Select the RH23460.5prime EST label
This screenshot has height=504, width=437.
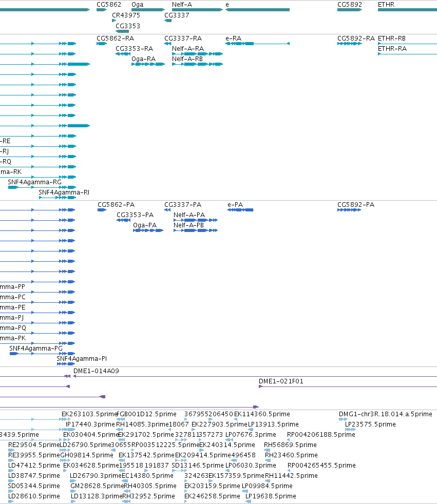click(291, 455)
